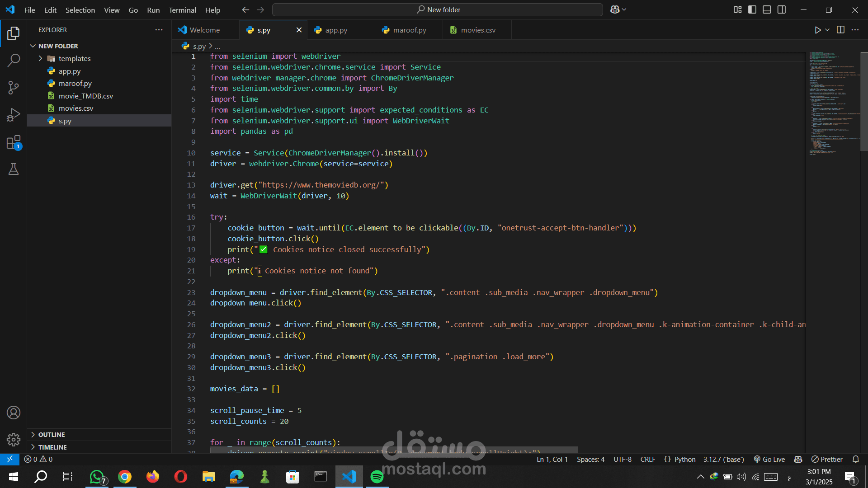Open Spotify from the taskbar
Image resolution: width=868 pixels, height=488 pixels.
click(x=377, y=477)
